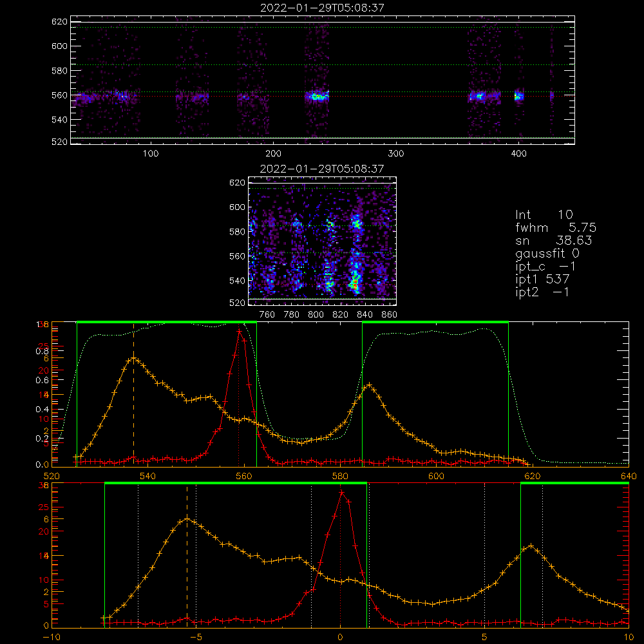Image resolution: width=644 pixels, height=644 pixels.
Task: Click the 'ipt2 -1' readout
Action: pos(542,292)
